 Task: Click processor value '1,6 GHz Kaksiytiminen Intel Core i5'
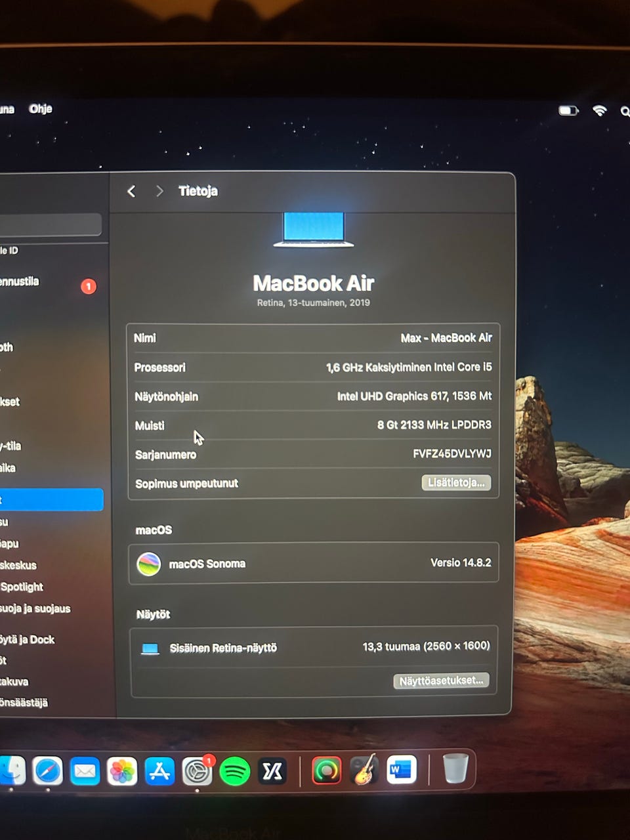coord(409,367)
